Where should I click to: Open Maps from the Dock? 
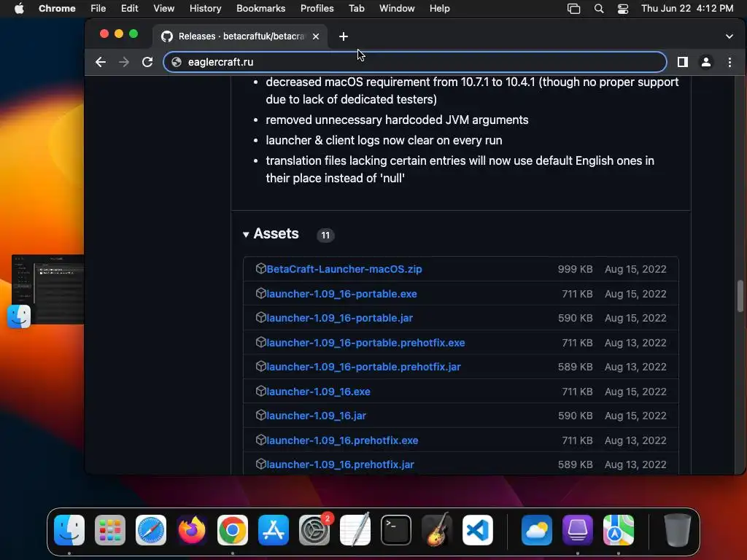pyautogui.click(x=619, y=530)
